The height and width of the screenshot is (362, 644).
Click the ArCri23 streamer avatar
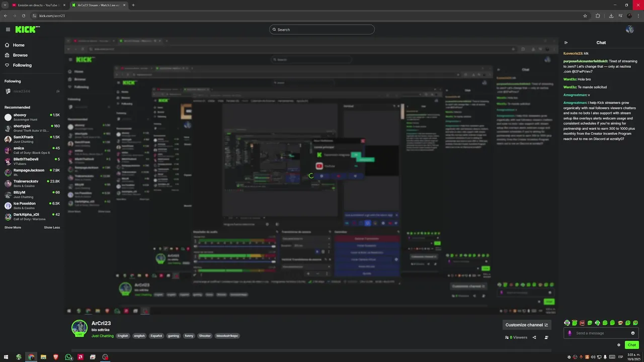[79, 328]
